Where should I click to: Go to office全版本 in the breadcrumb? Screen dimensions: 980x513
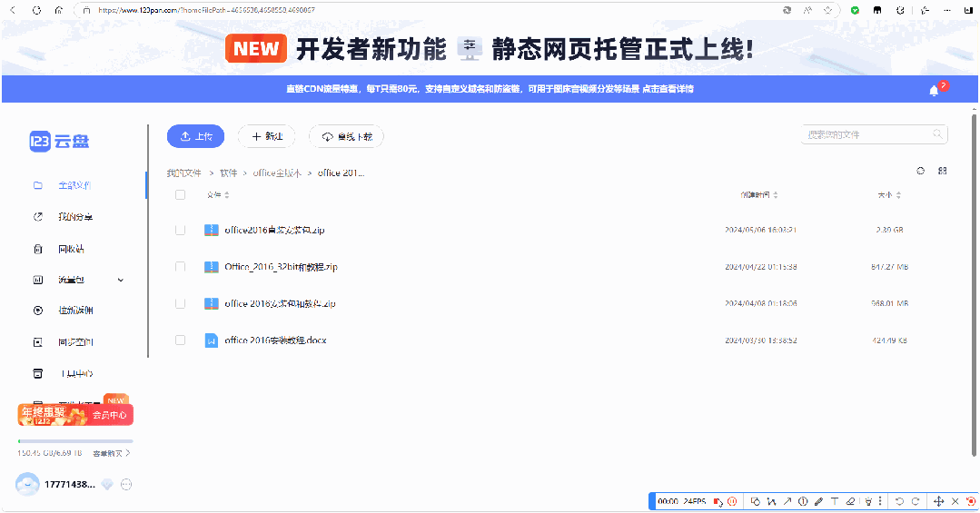[277, 173]
